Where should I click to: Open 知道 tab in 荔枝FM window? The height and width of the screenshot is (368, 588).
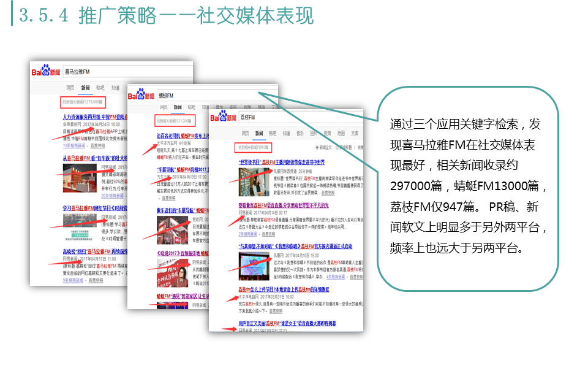(x=287, y=133)
